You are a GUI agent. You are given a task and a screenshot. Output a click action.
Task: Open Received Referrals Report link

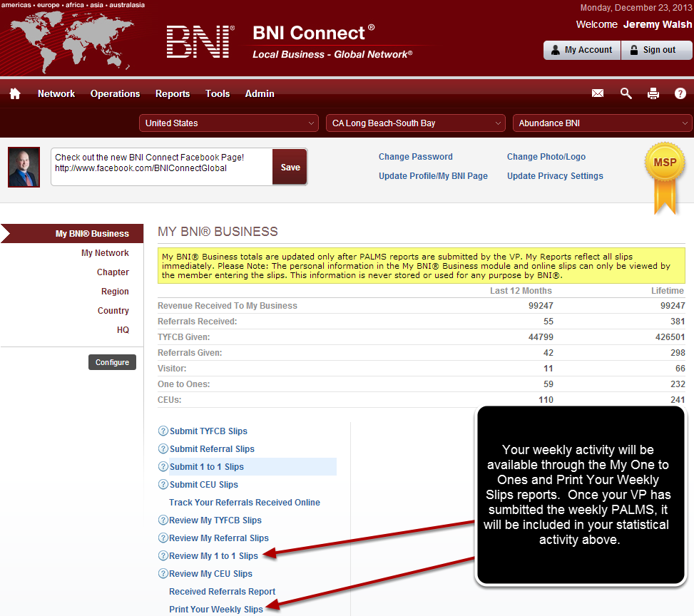tap(223, 592)
